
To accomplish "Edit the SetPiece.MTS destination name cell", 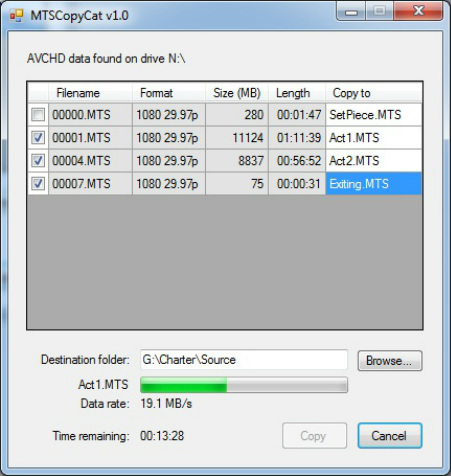I will (x=374, y=115).
